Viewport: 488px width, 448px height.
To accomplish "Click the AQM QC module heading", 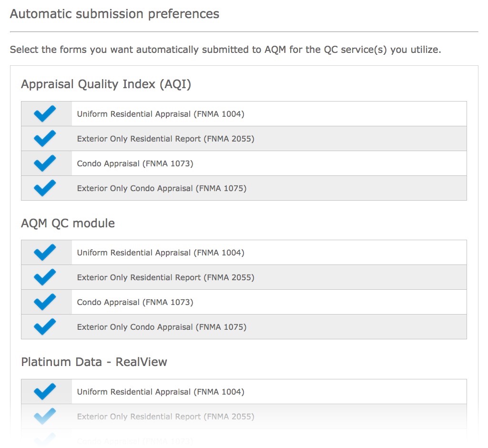I will 68,224.
